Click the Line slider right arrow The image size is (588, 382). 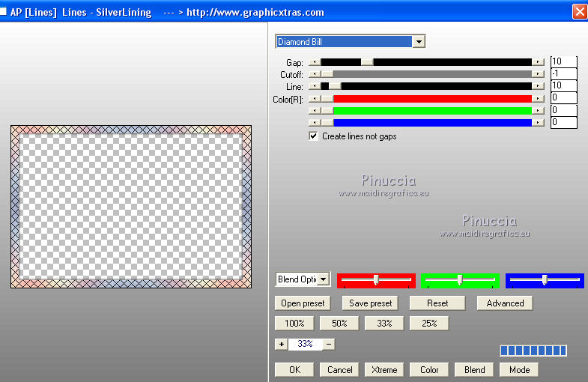[x=538, y=86]
